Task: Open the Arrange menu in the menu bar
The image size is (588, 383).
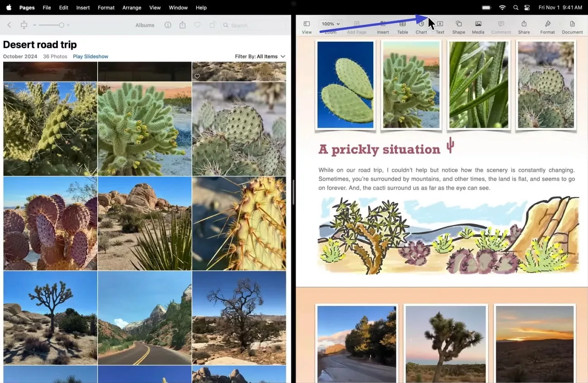Action: 132,7
